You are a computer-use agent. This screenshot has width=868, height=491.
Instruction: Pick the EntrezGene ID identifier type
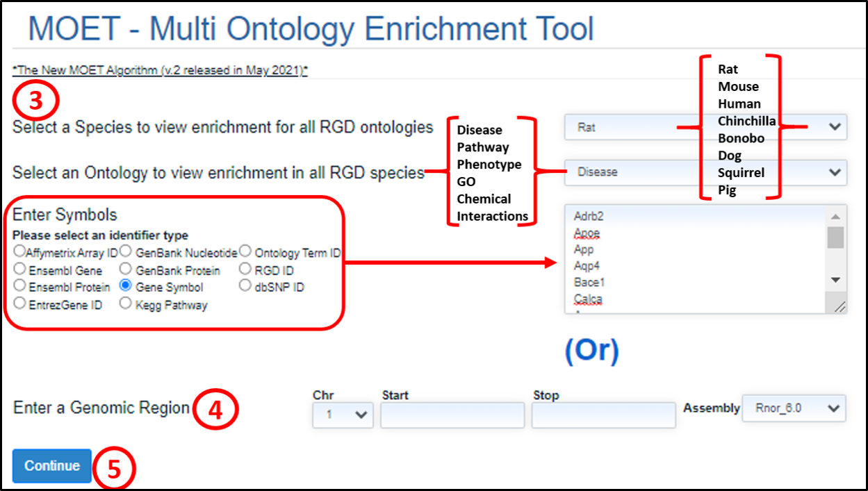coord(20,303)
